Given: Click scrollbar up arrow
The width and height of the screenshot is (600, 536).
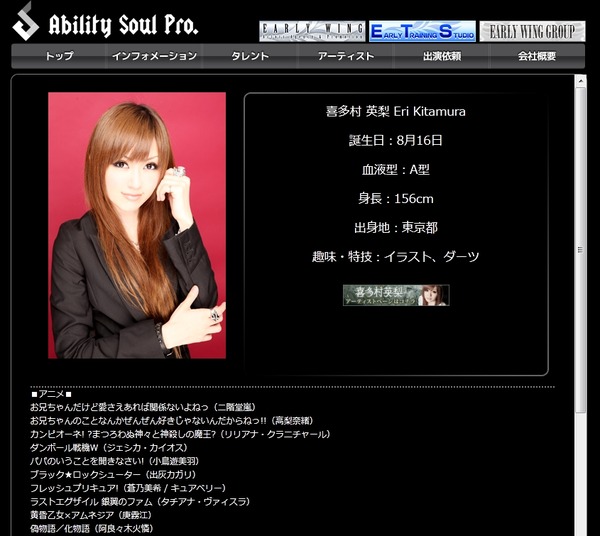Looking at the screenshot, I should 580,81.
